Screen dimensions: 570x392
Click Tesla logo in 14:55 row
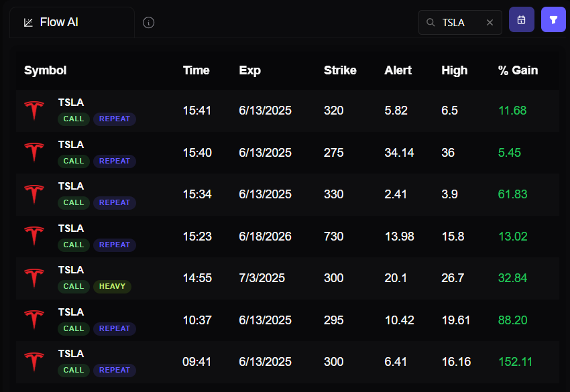click(34, 278)
